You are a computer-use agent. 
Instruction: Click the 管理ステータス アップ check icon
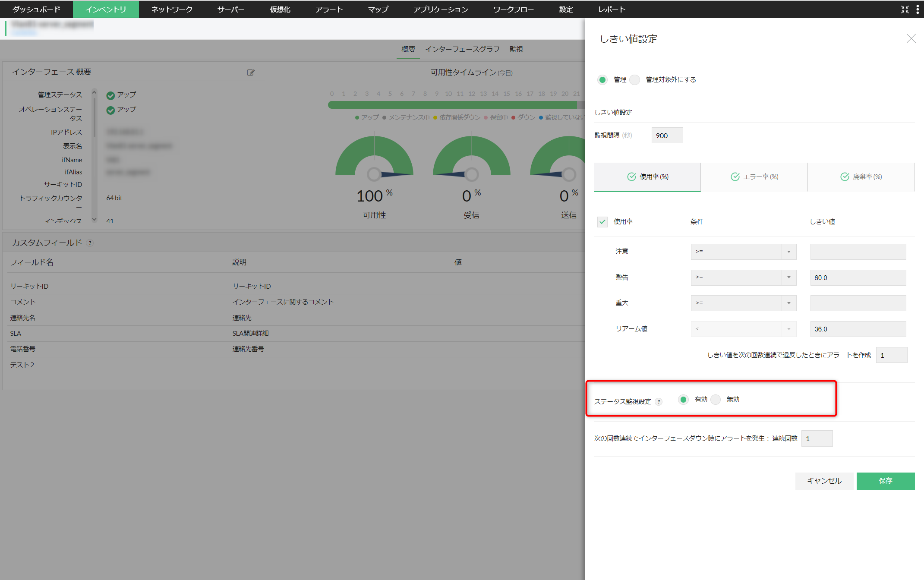click(x=110, y=95)
